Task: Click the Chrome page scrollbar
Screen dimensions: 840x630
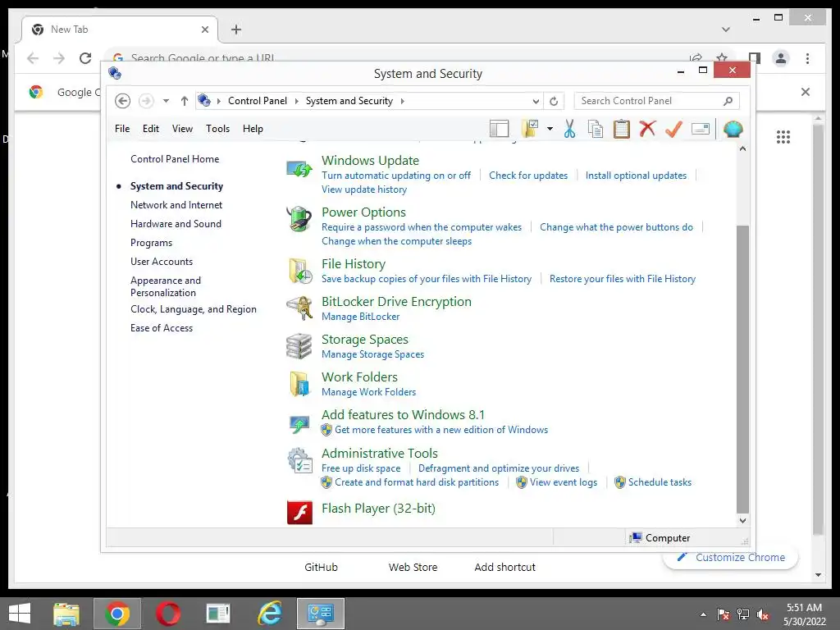Action: point(818,330)
